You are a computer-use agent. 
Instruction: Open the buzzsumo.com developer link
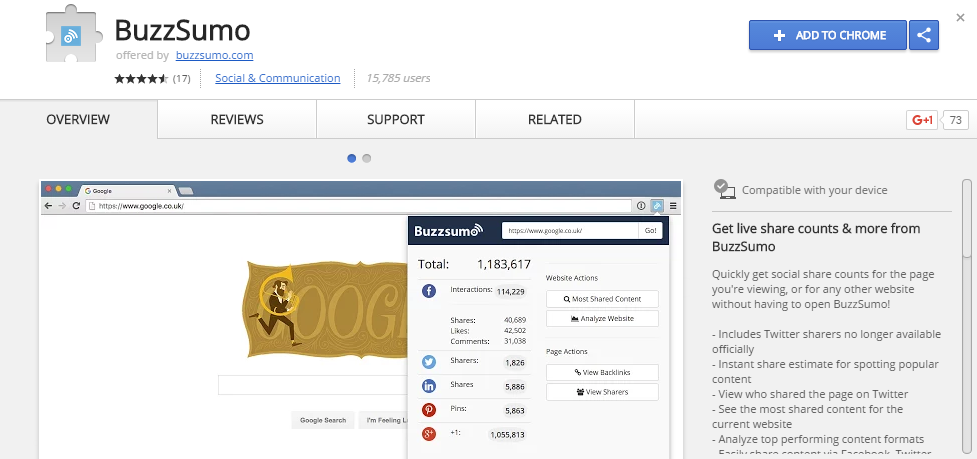(x=214, y=55)
